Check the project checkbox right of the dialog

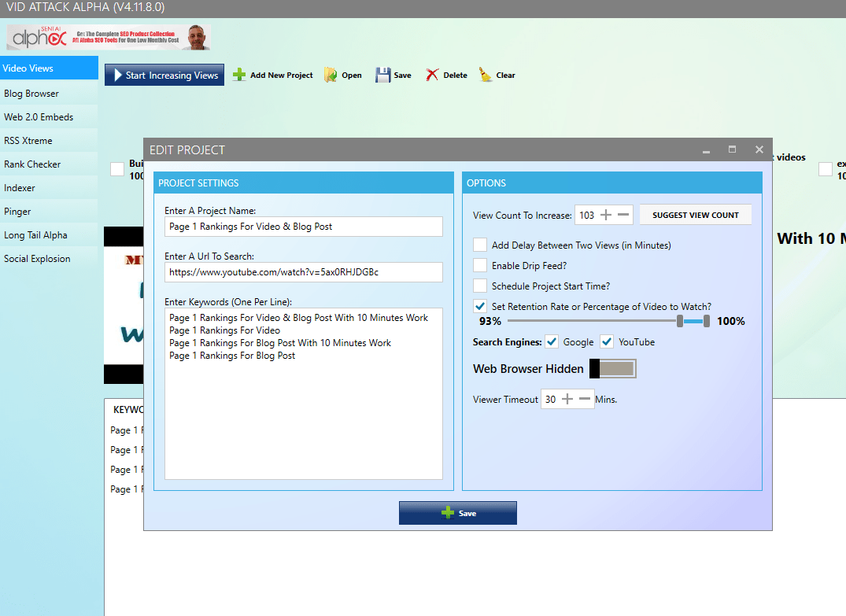(826, 169)
